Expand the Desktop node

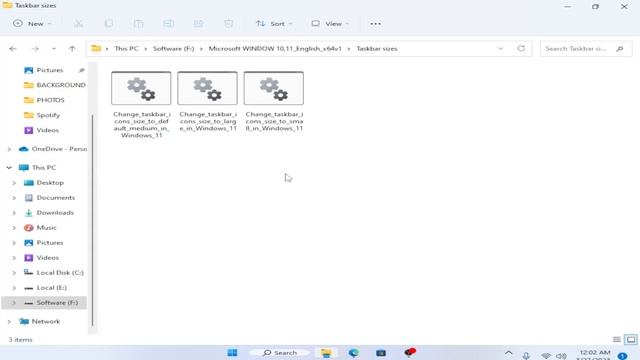click(14, 183)
